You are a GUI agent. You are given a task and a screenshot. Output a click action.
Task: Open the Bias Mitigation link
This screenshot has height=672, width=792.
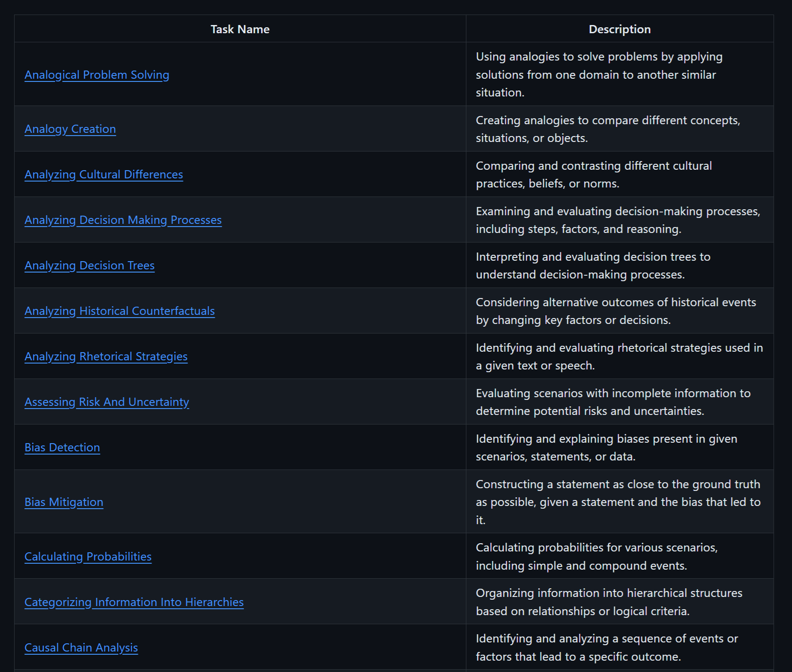(64, 502)
